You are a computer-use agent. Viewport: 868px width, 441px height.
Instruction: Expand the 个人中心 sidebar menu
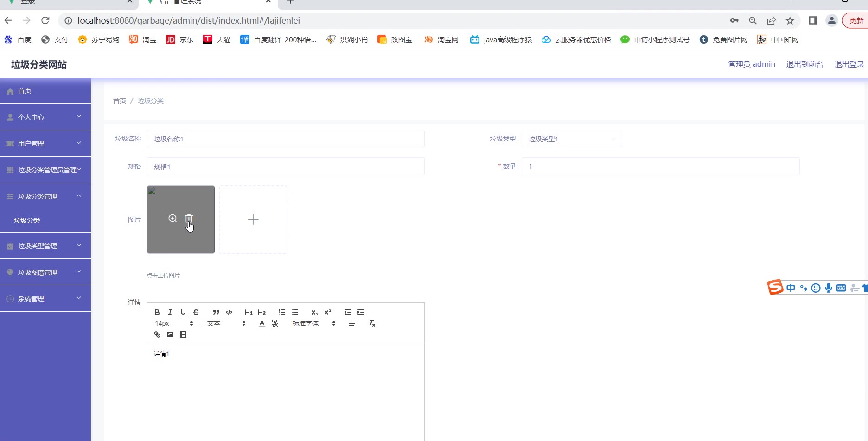(x=45, y=117)
